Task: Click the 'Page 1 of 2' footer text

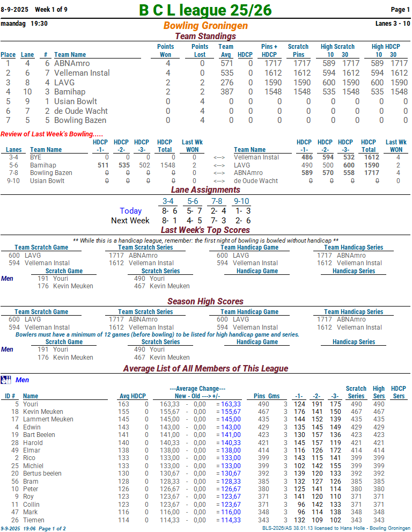Action: [52, 529]
